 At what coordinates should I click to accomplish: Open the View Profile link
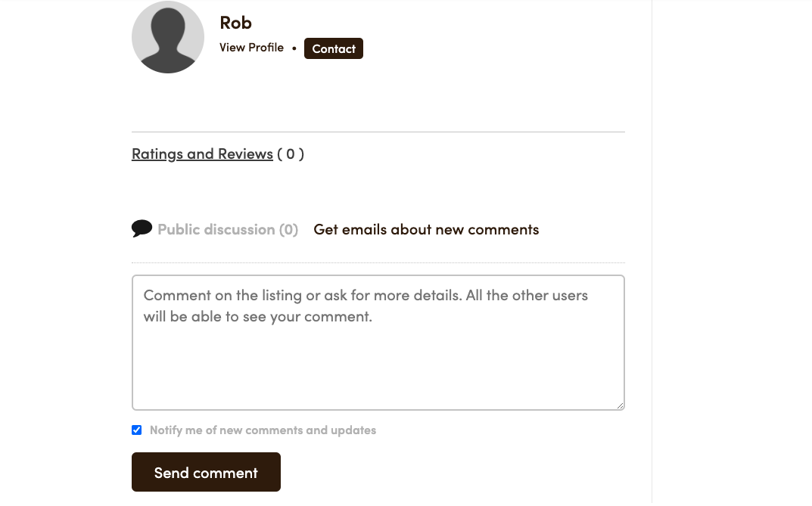click(251, 48)
